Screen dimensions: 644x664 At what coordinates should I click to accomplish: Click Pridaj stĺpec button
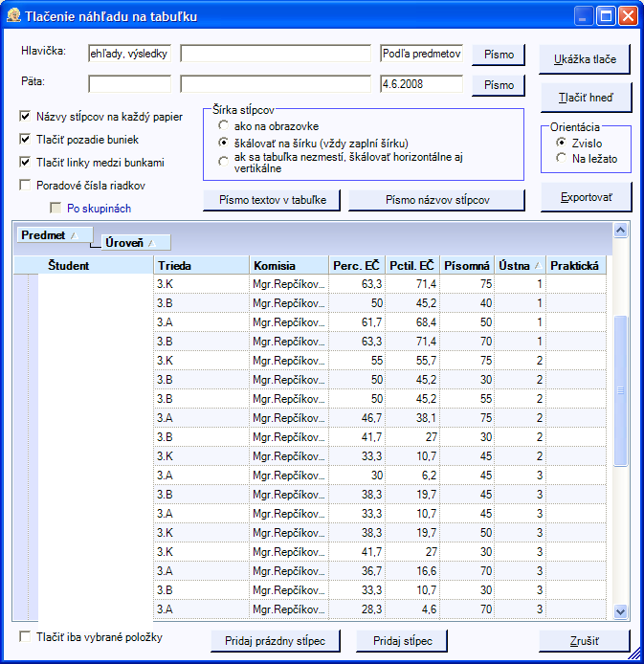click(402, 641)
